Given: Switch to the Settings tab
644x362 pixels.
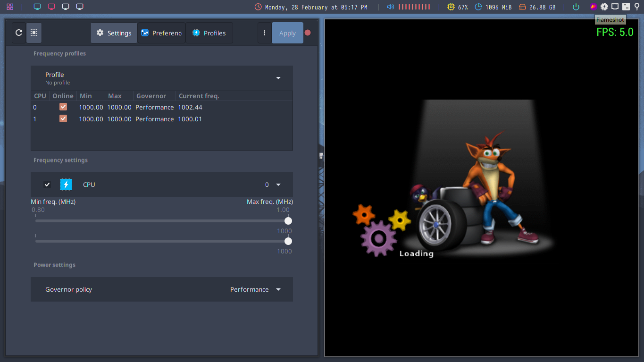Looking at the screenshot, I should click(x=114, y=33).
